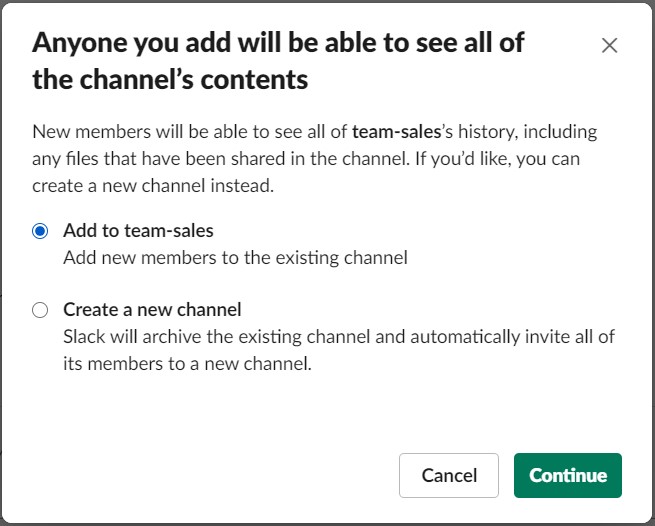Click the 'Slack will archive the existing channel' description
655x526 pixels.
339,350
